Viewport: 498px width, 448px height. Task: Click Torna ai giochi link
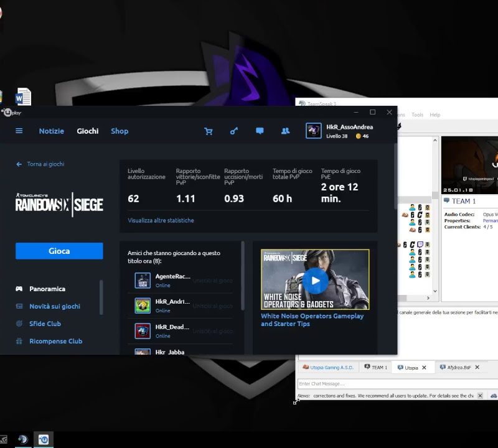(x=45, y=164)
